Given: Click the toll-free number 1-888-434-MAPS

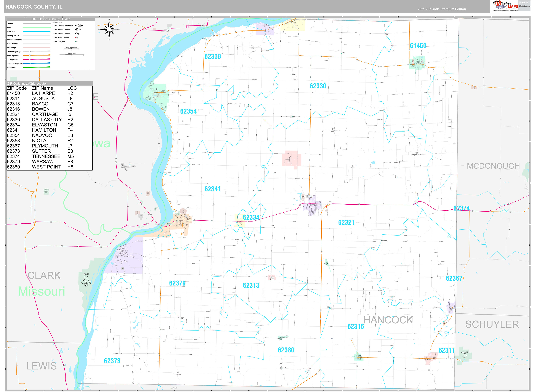Looking at the screenshot, I should pyautogui.click(x=523, y=3).
